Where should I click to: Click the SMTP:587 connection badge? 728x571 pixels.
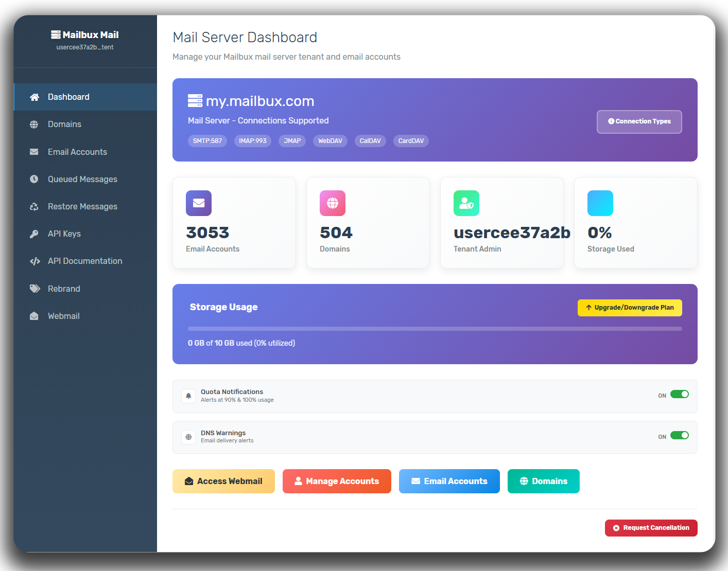(207, 141)
